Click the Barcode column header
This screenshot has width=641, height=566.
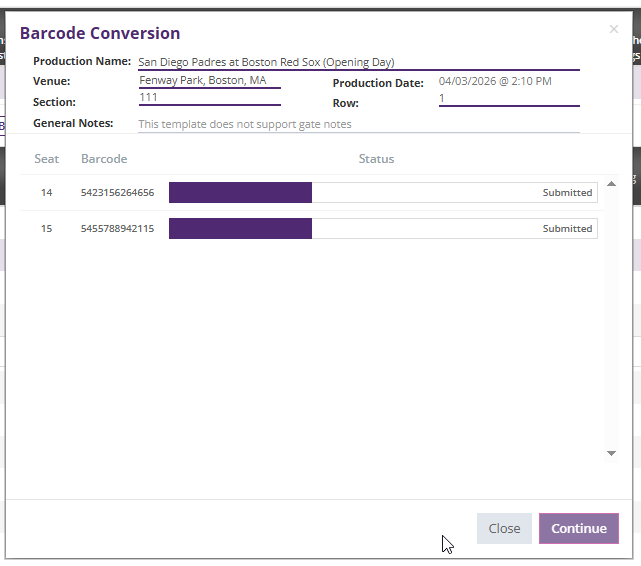coord(104,159)
